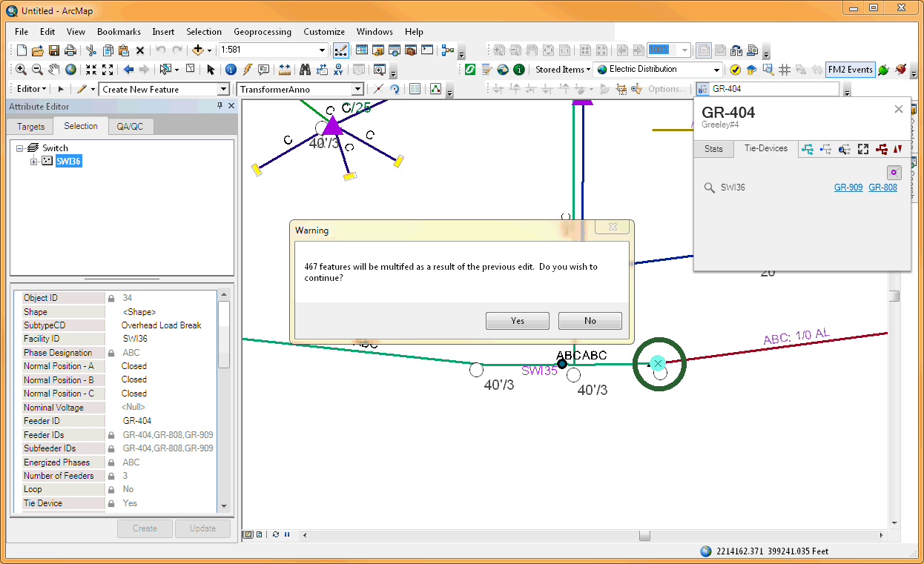Click the Sketch Pencil tool on Editor toolbar

click(x=82, y=89)
